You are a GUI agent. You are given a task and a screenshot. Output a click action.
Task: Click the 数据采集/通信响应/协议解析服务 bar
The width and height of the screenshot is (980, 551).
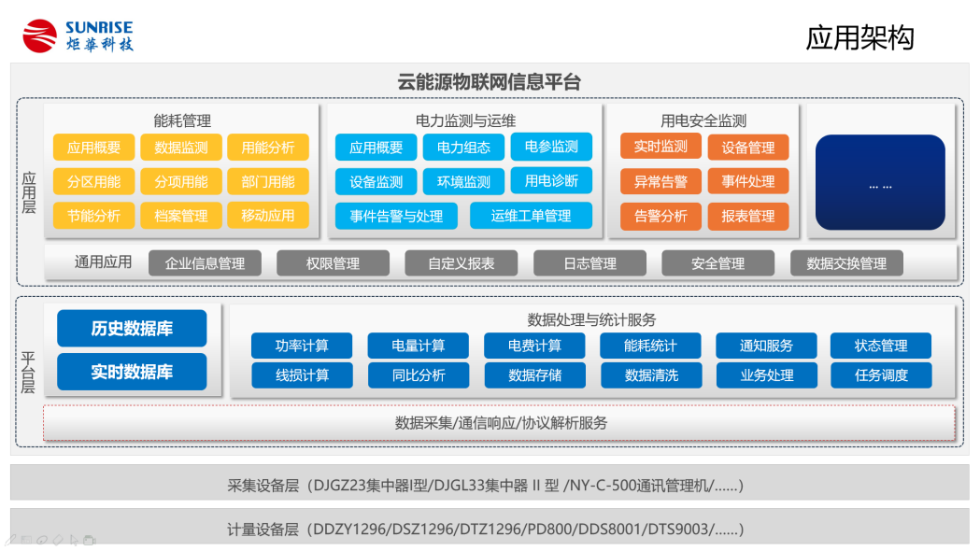(500, 423)
